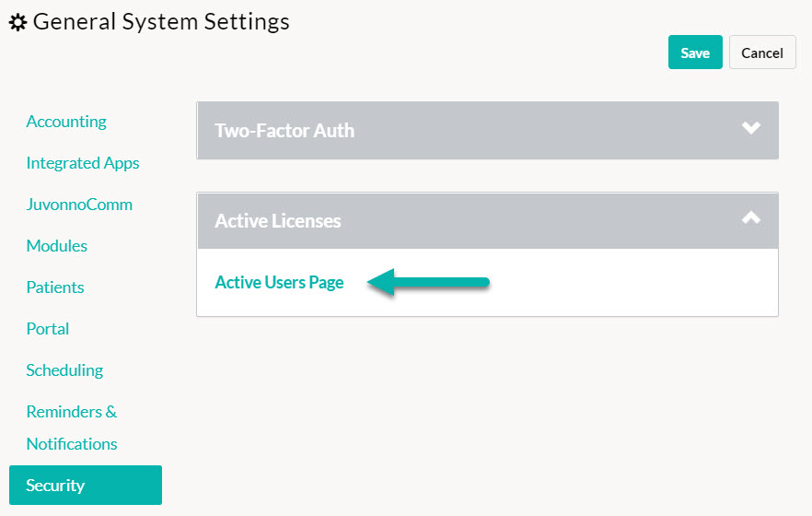Go to JuvonnoComm settings
Viewport: 812px width, 516px height.
click(x=79, y=205)
